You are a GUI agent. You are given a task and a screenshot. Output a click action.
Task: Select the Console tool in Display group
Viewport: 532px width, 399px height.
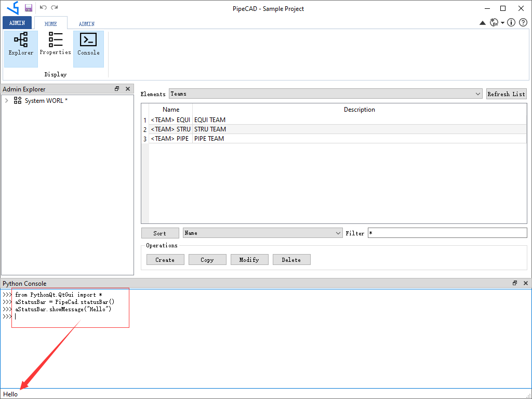pos(88,49)
